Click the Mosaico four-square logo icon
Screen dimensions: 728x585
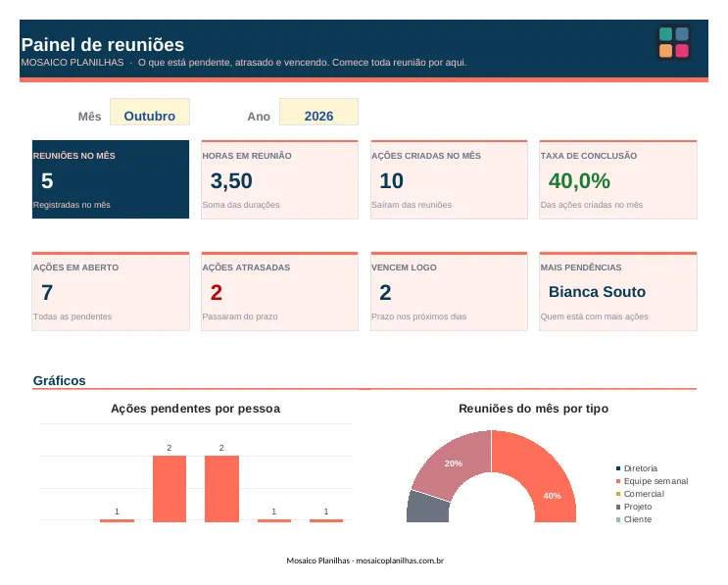[x=673, y=42]
